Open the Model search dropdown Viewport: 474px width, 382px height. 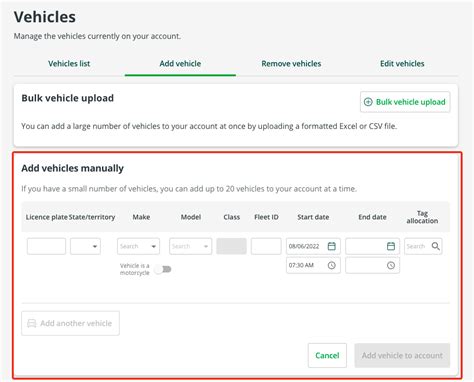[190, 246]
